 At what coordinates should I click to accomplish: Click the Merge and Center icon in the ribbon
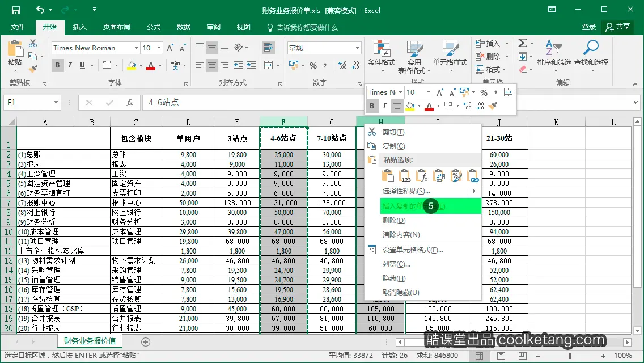point(269,65)
